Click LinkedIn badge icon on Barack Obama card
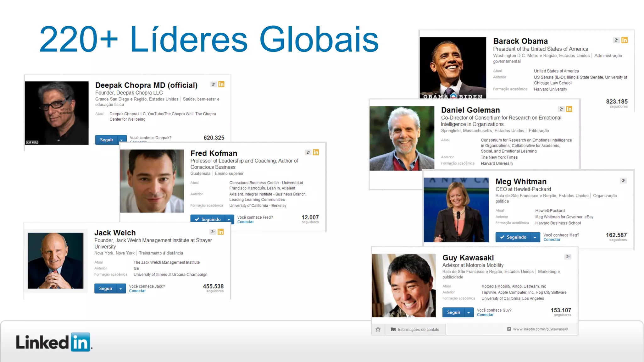 (625, 40)
